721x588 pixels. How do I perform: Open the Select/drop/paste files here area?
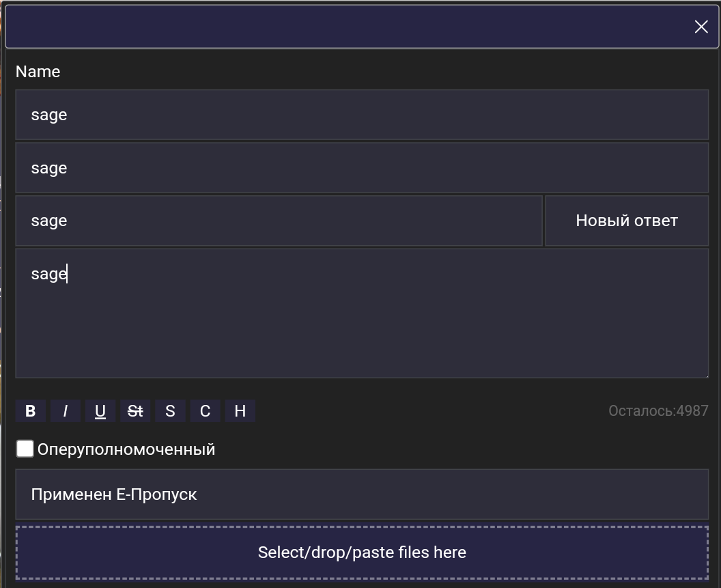pyautogui.click(x=362, y=552)
